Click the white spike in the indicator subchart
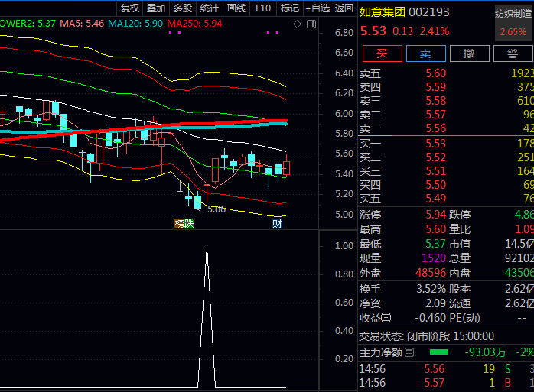 (x=207, y=316)
